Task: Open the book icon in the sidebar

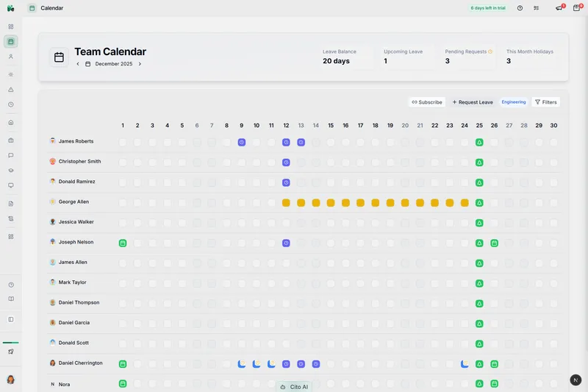Action: click(11, 299)
